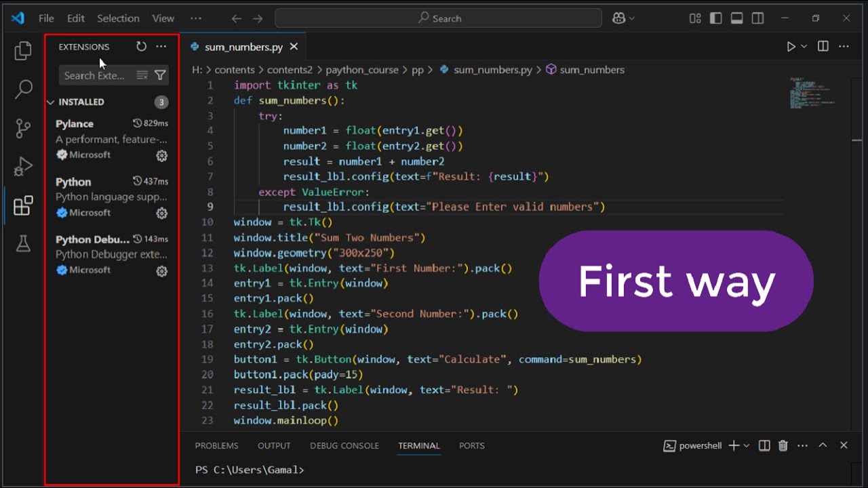
Task: Open Pylance extension manage gear
Action: (x=161, y=155)
